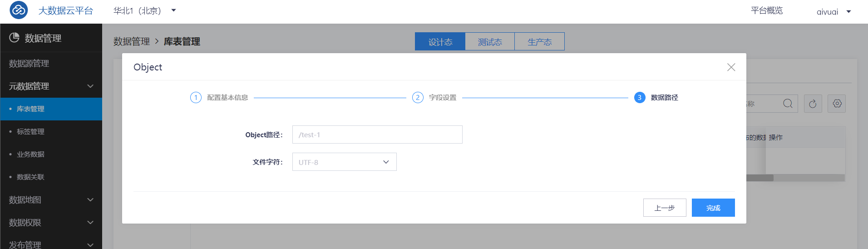Open the settings gear icon
Viewport: 868px width, 249px height.
[837, 104]
